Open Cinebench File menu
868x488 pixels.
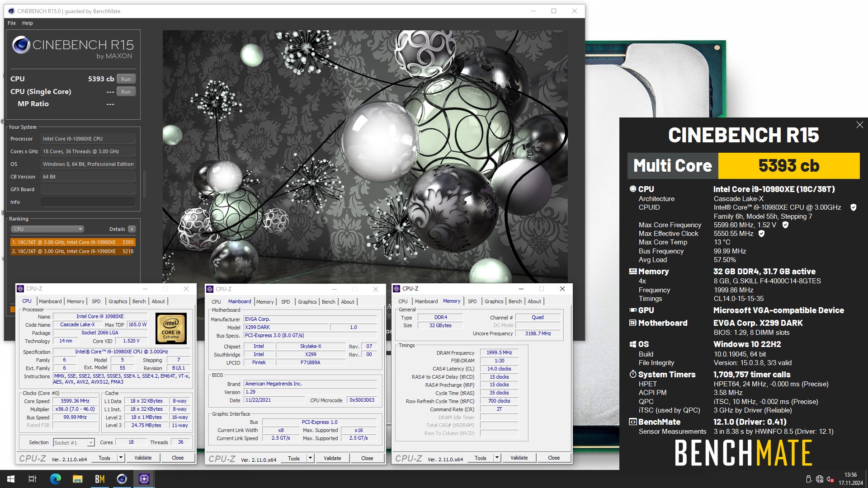12,23
